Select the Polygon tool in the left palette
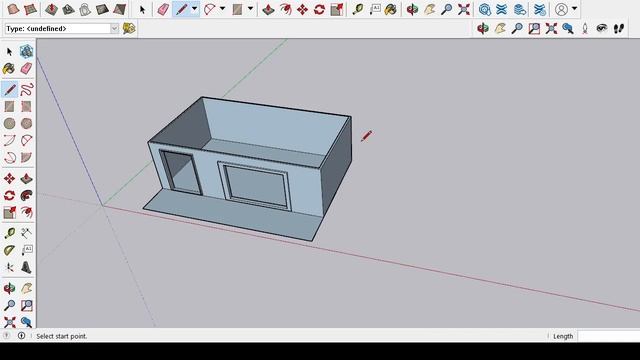Screen dimensions: 640x360 click(26, 123)
